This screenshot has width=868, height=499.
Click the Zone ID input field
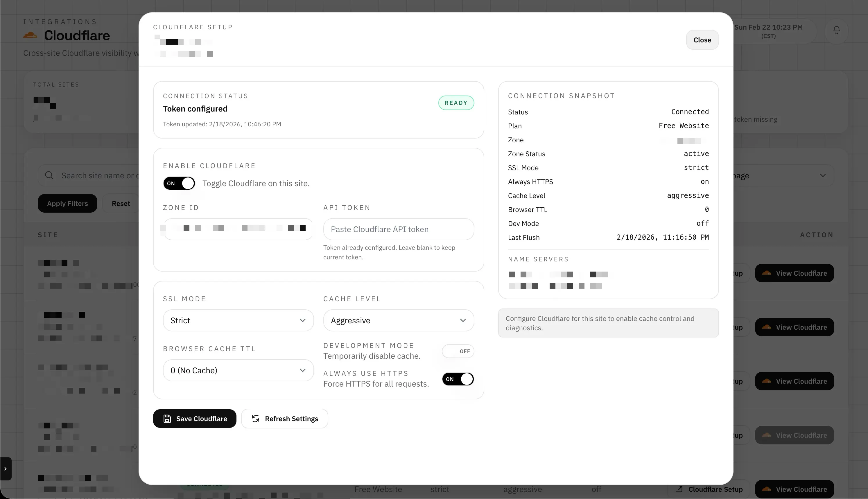[238, 229]
